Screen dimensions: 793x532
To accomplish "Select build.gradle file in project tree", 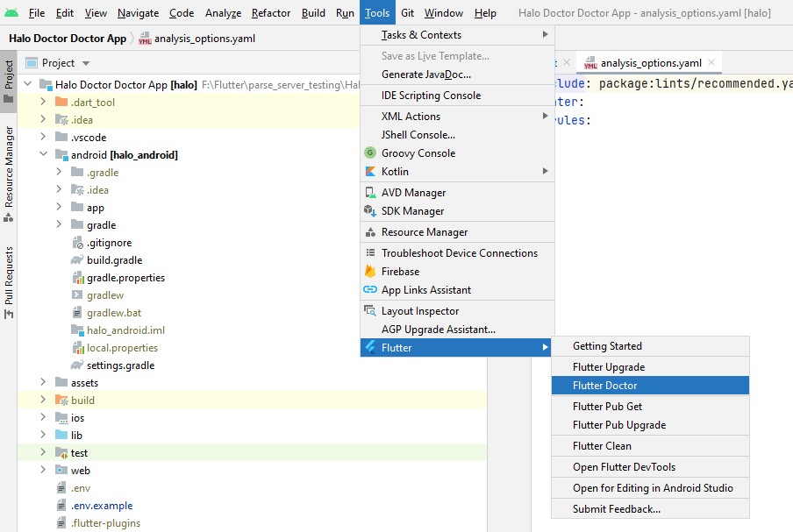I will [x=114, y=260].
